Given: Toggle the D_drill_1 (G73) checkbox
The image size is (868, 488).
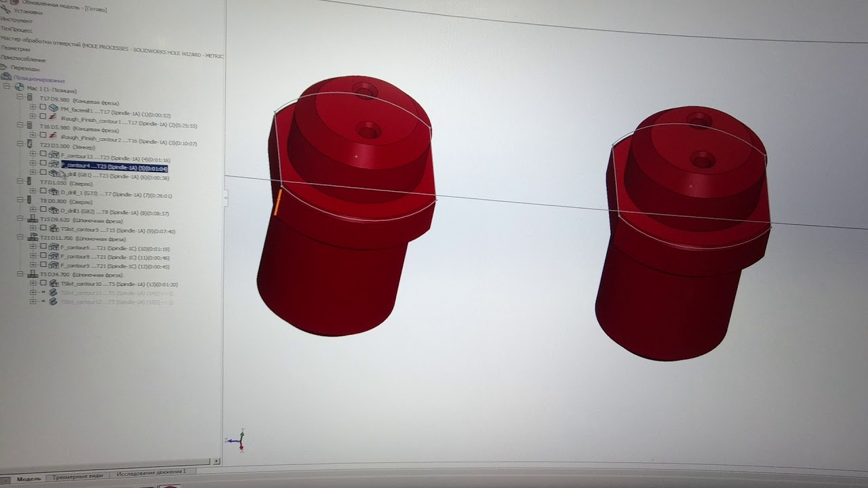Looking at the screenshot, I should [x=43, y=192].
